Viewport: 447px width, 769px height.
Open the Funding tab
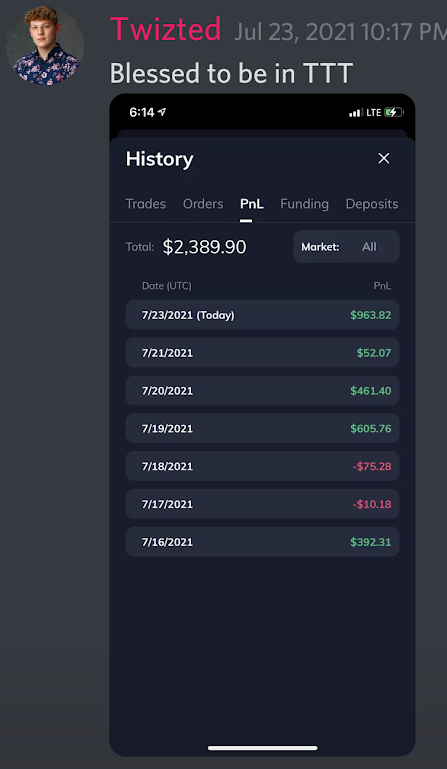click(x=304, y=204)
